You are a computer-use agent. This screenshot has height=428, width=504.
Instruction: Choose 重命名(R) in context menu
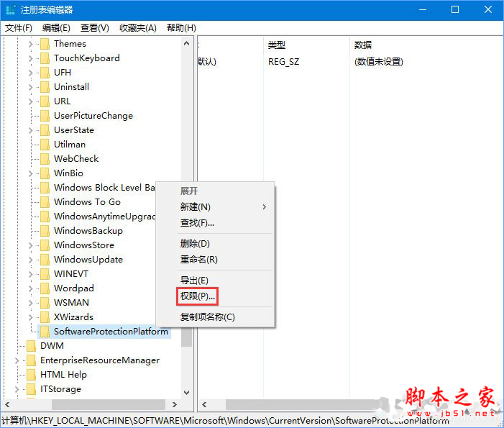tap(216, 259)
